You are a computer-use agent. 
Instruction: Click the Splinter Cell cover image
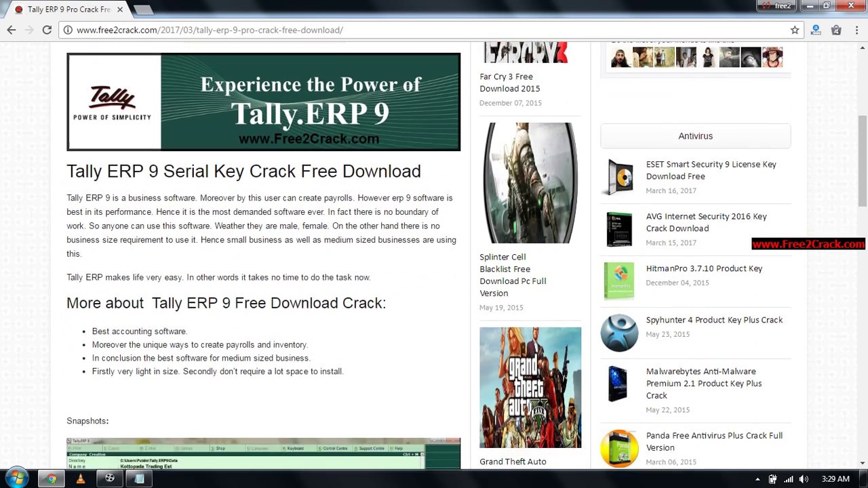(x=530, y=183)
